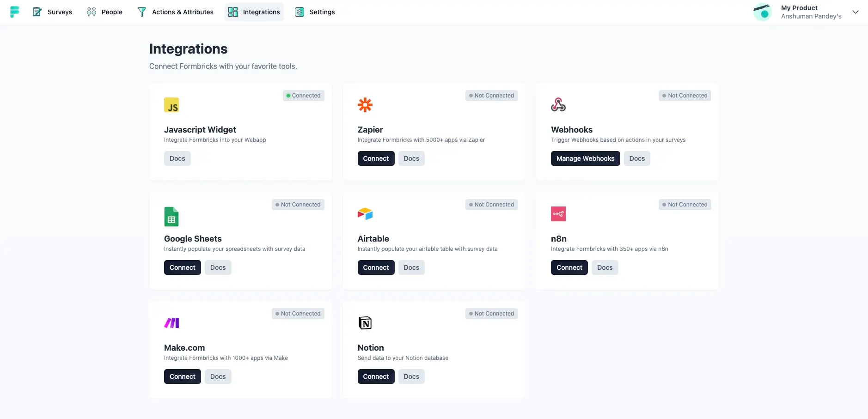
Task: Open Docs for Webhooks
Action: [x=637, y=158]
